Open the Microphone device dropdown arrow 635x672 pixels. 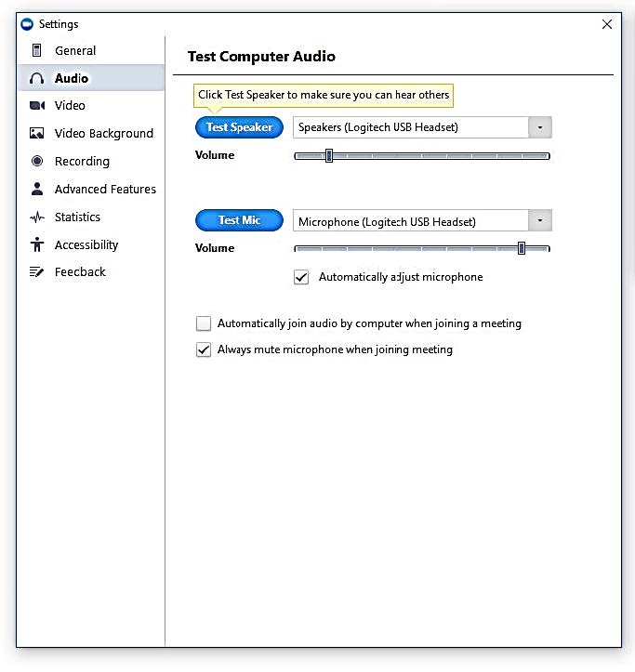[540, 221]
